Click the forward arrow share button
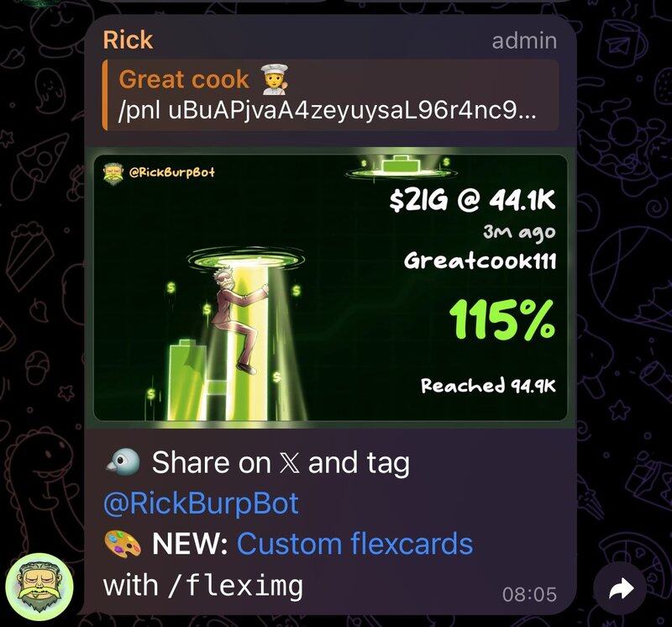 click(620, 588)
